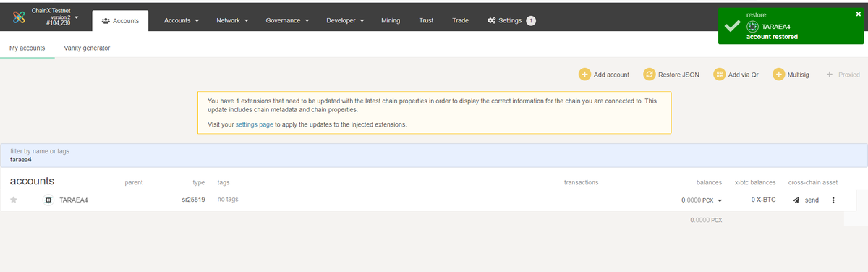The width and height of the screenshot is (868, 272).
Task: Click the parent column header
Action: (x=134, y=182)
